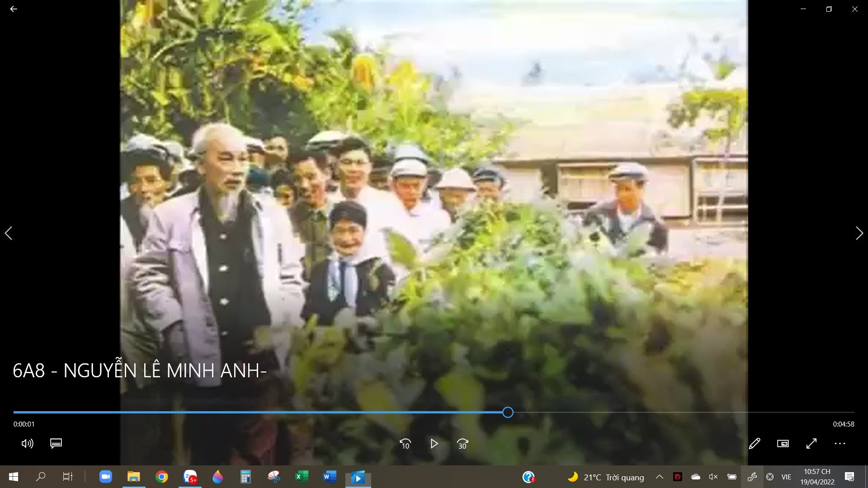Show hidden system tray icons
This screenshot has height=488, width=868.
point(660,477)
